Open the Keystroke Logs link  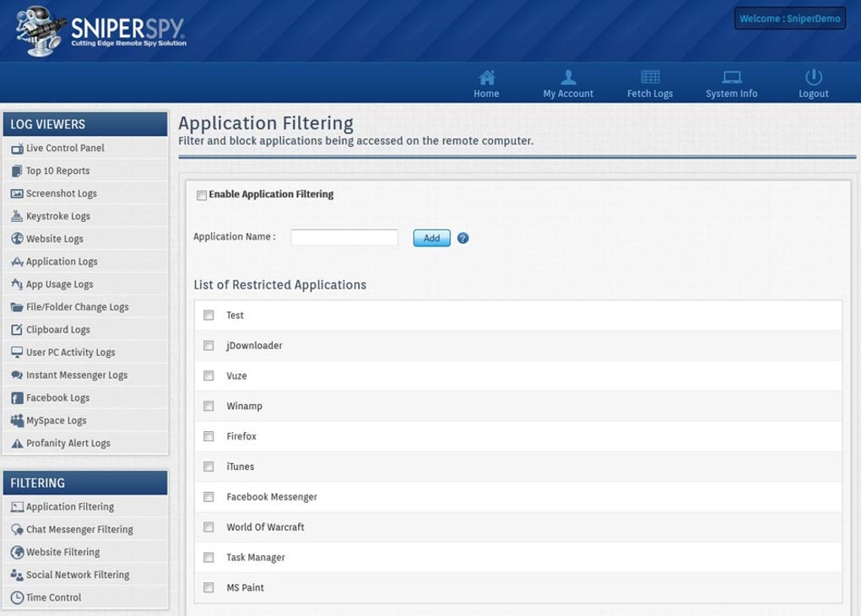point(58,216)
